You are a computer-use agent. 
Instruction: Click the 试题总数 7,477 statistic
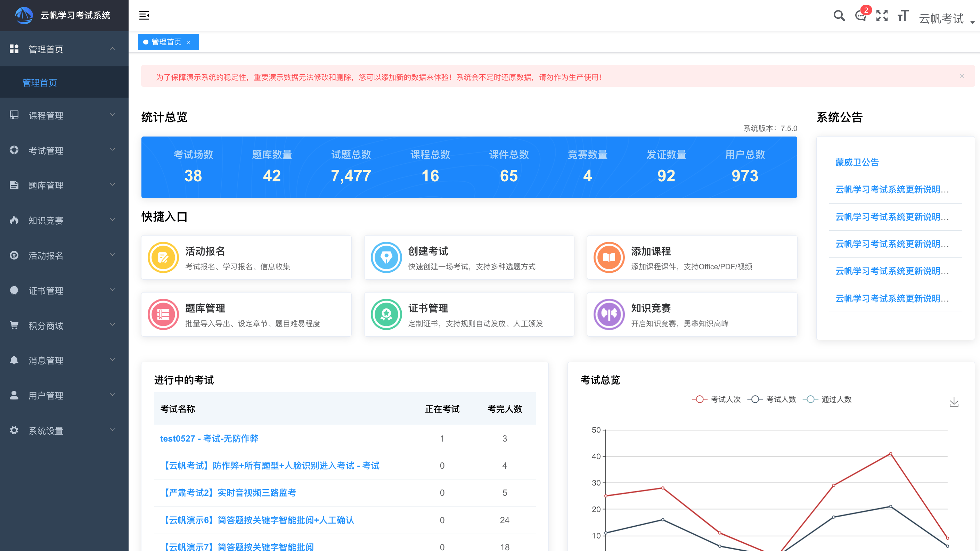351,166
